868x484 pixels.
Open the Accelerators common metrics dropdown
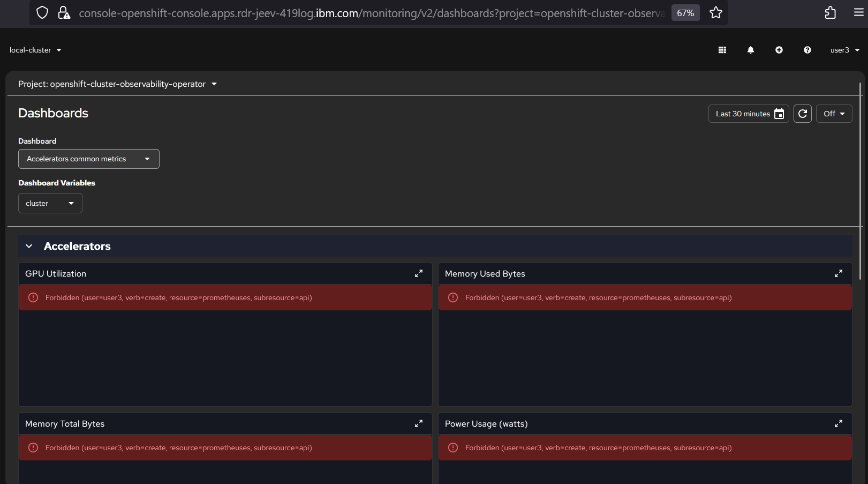click(89, 159)
